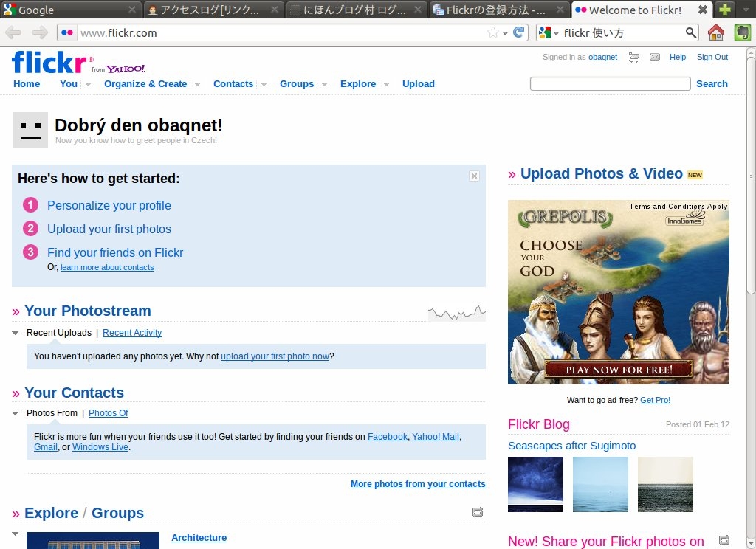
Task: Switch to the Google tab
Action: (70, 10)
